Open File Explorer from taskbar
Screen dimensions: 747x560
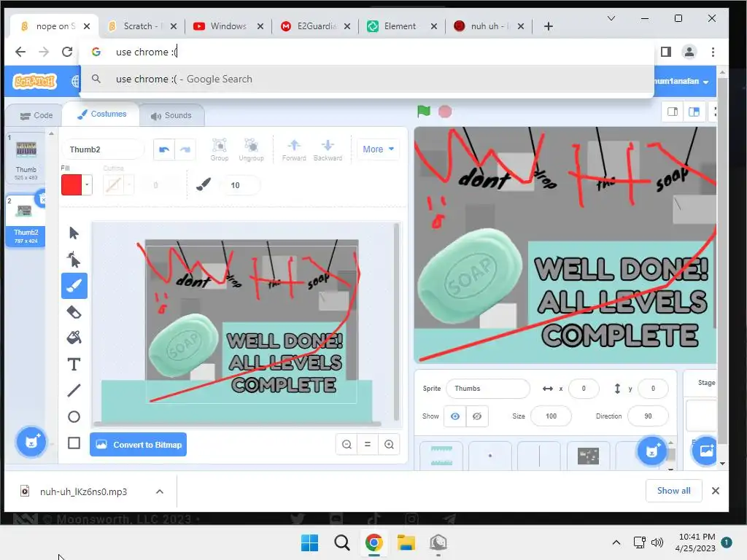[x=406, y=542]
